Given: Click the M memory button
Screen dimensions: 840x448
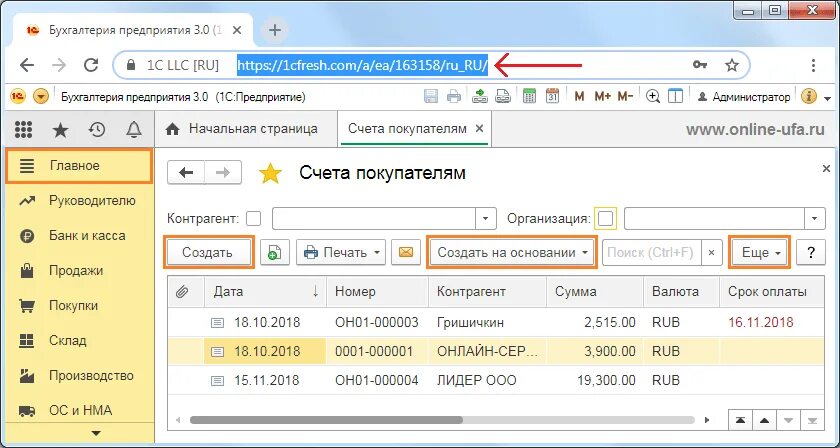Looking at the screenshot, I should tap(579, 96).
